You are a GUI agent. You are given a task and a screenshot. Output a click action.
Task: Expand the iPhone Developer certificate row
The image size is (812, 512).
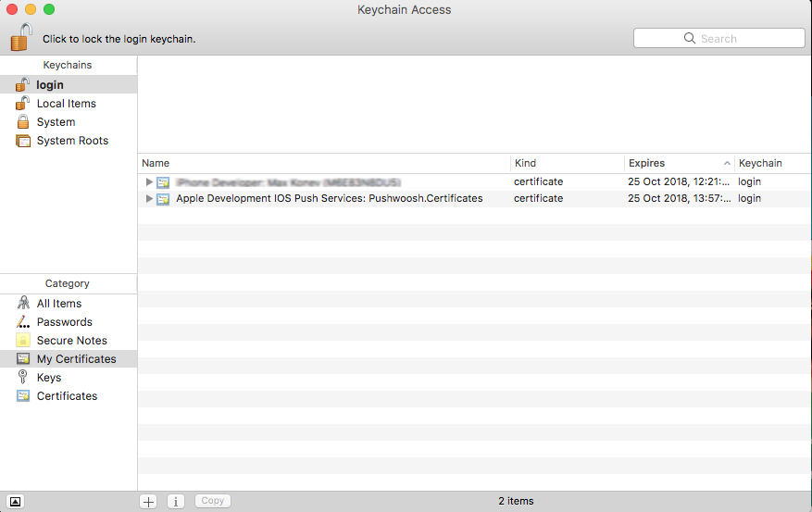point(149,182)
